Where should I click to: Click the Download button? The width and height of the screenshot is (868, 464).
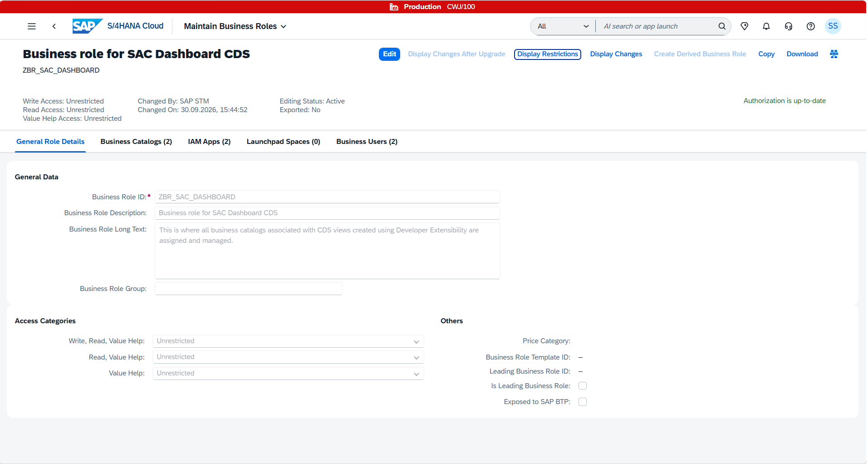click(x=802, y=54)
